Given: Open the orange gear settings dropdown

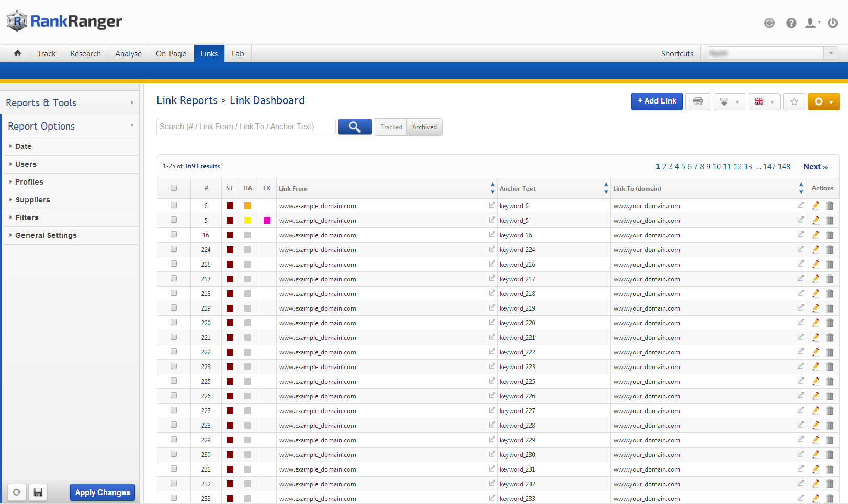Looking at the screenshot, I should click(x=823, y=101).
